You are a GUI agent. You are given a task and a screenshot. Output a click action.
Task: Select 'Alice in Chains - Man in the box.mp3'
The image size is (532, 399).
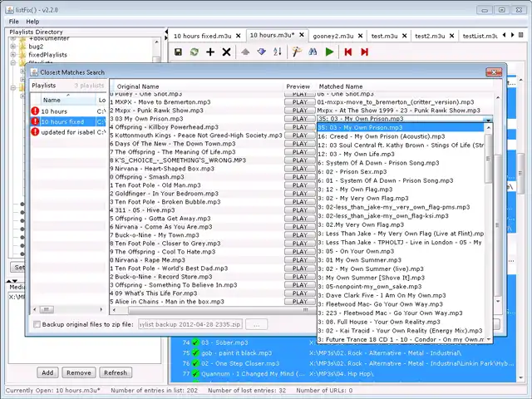tap(196, 302)
